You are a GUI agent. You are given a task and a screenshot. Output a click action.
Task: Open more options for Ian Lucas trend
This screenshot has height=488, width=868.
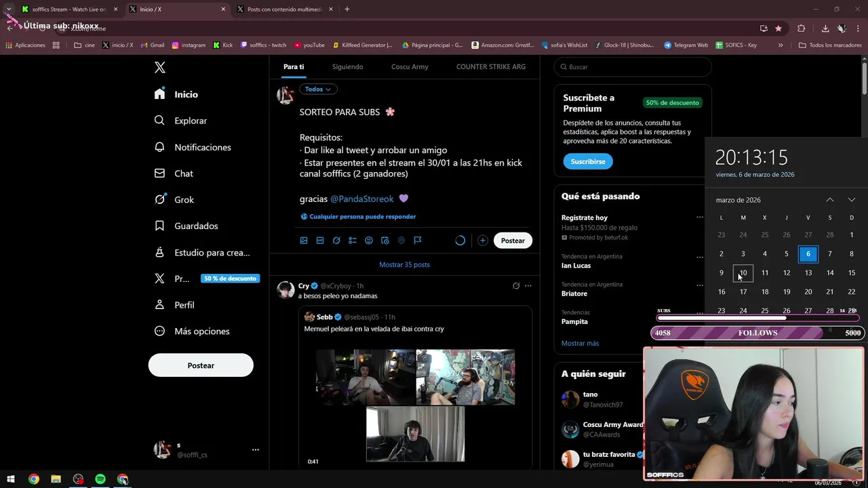(699, 257)
